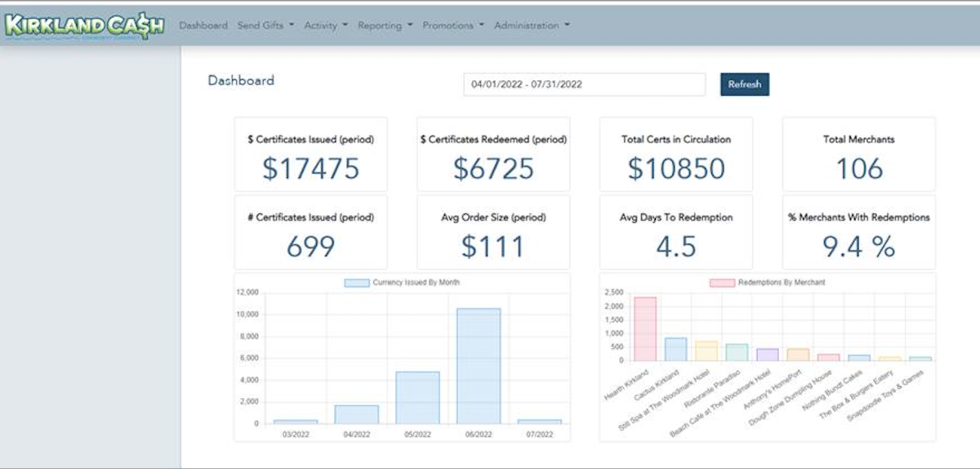Click the Dough Zone Dumpling House bar
Viewport: 980px width, 469px height.
click(x=828, y=357)
